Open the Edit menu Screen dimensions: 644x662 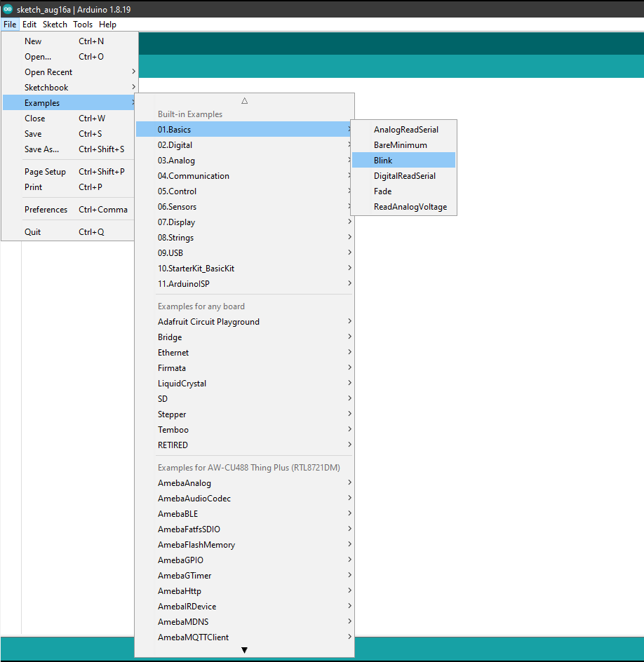pyautogui.click(x=29, y=25)
